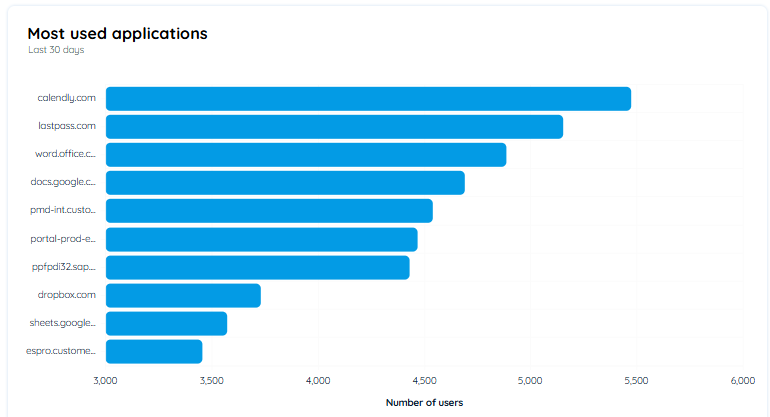Viewport: 770px width, 417px height.
Task: Click the sheets.google... label
Action: point(62,323)
